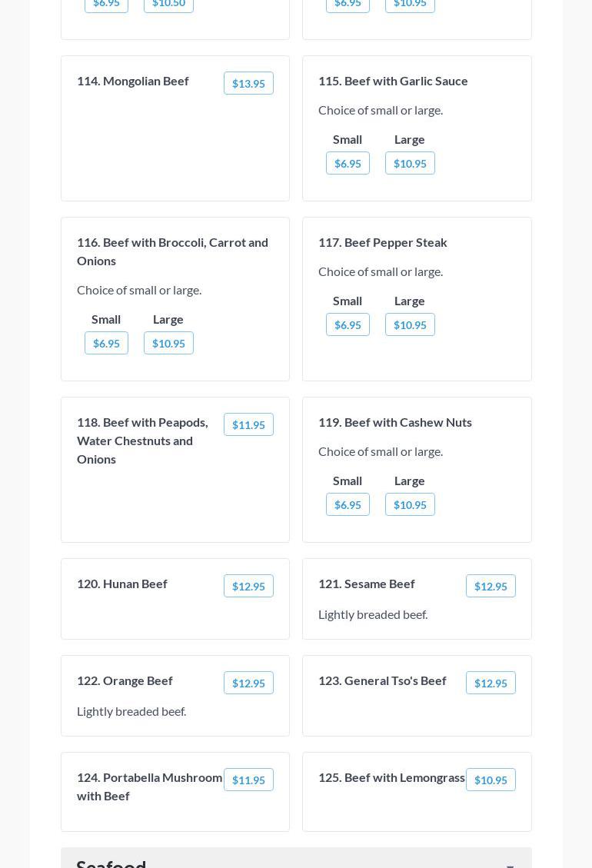Pick large Beef with Broccoli, Carrot and Onions
Screen dimensions: 592x868
[x=168, y=343]
